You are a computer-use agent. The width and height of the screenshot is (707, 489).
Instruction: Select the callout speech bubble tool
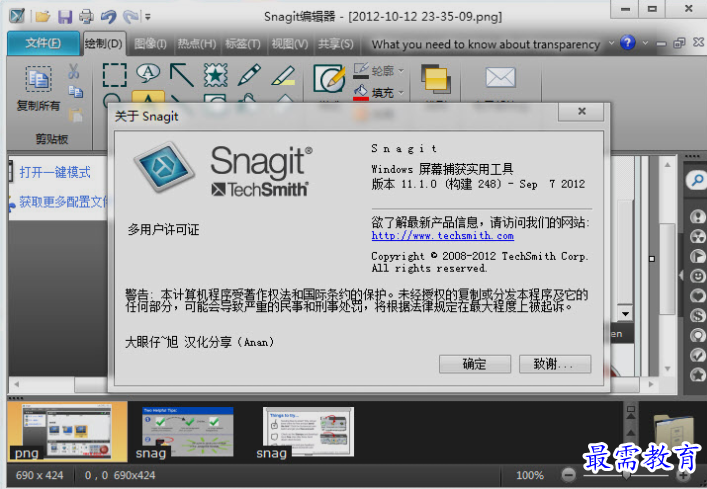[148, 73]
